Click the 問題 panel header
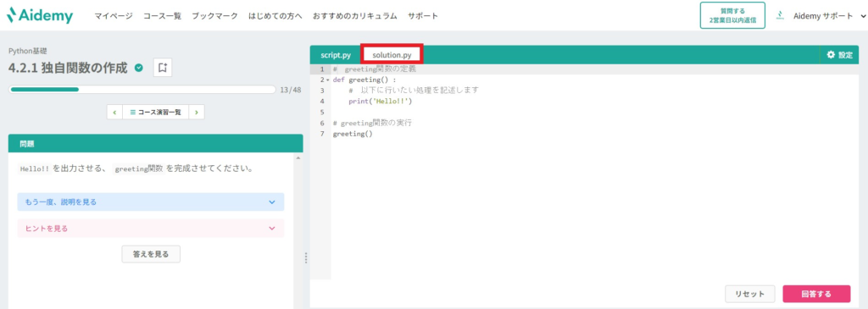Image resolution: width=868 pixels, height=309 pixels. pyautogui.click(x=156, y=143)
